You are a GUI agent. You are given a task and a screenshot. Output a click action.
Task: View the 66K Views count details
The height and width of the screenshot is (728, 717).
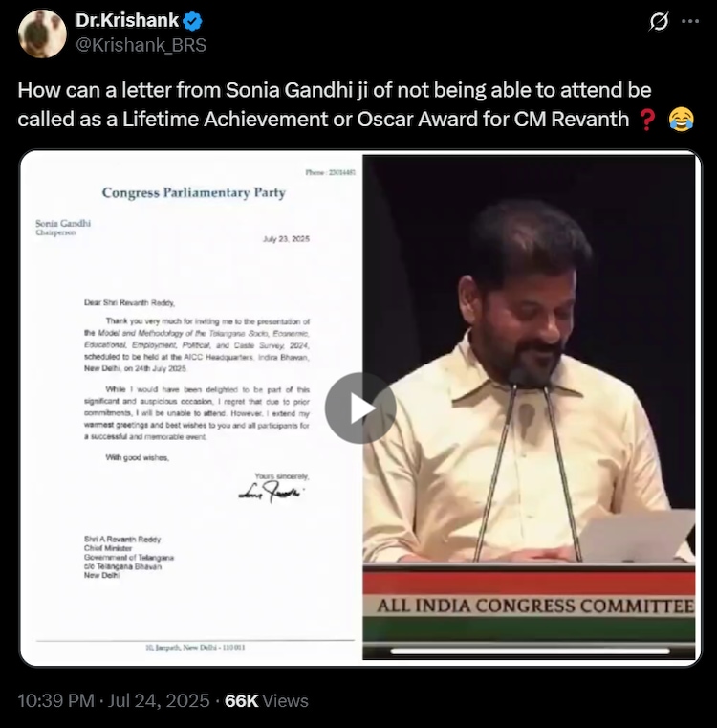(x=267, y=700)
